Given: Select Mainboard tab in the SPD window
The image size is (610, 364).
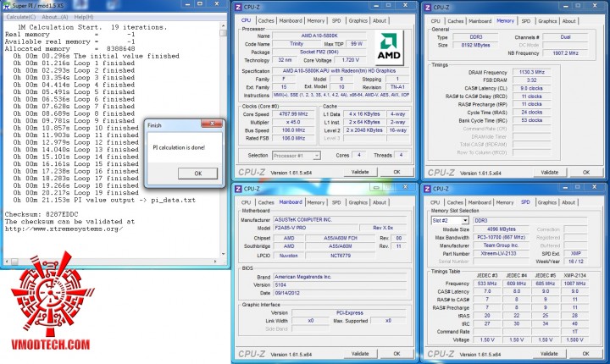Looking at the screenshot, I should click(480, 202).
